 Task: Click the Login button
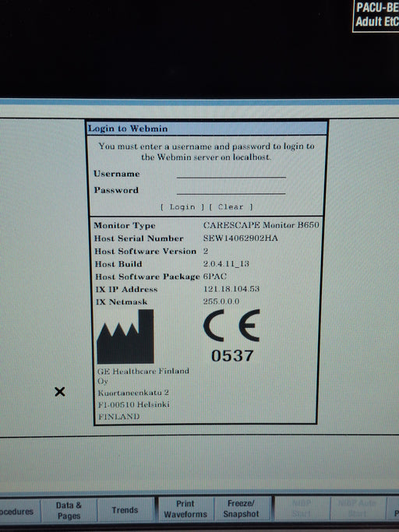(182, 207)
